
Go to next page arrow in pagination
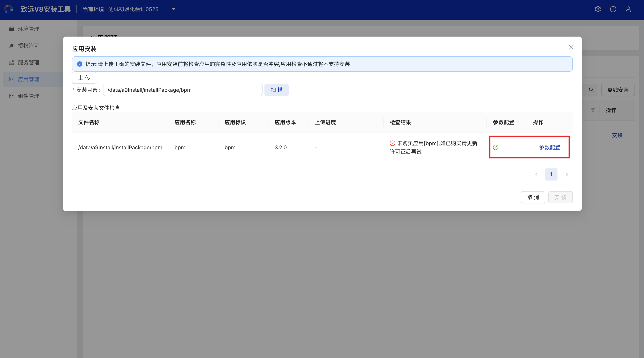566,175
